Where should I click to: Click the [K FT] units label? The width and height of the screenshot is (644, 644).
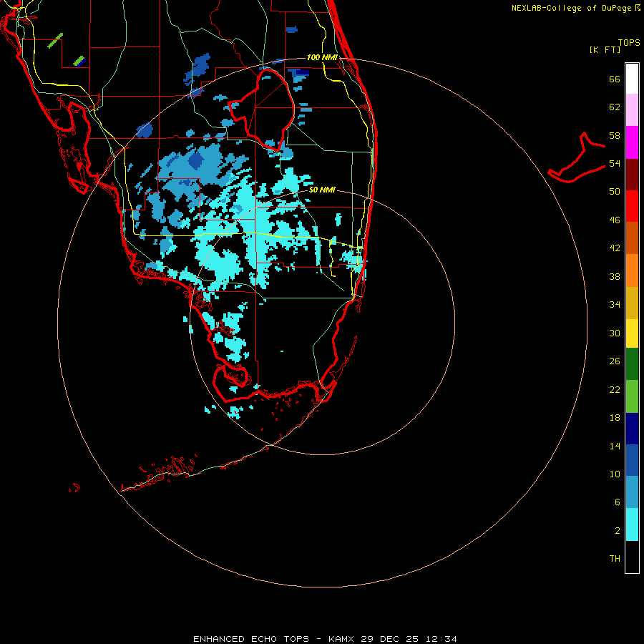point(605,49)
